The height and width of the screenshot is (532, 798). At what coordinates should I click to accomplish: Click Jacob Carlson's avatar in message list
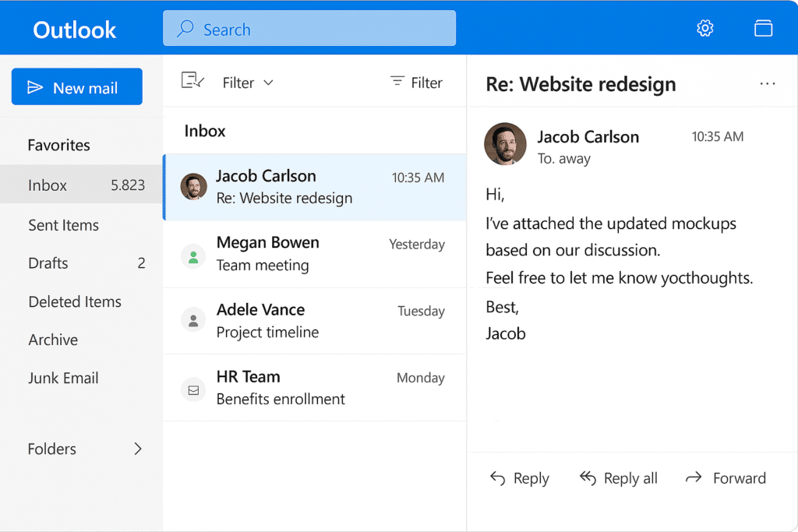[x=193, y=187]
